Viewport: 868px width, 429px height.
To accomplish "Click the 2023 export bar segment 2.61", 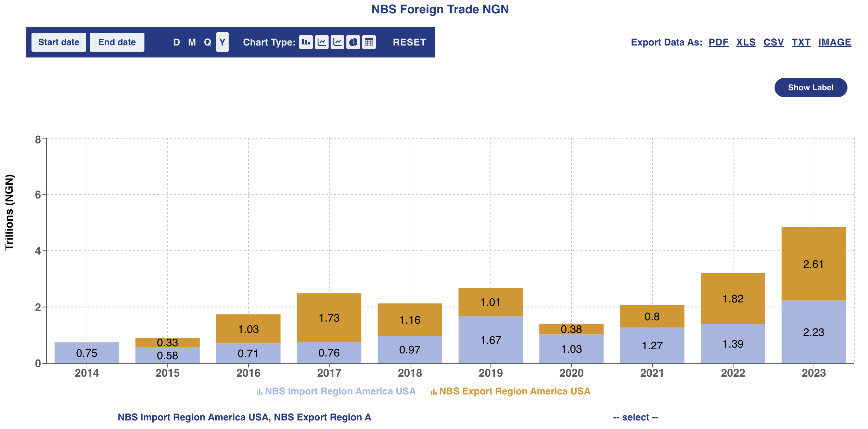I will 813,264.
